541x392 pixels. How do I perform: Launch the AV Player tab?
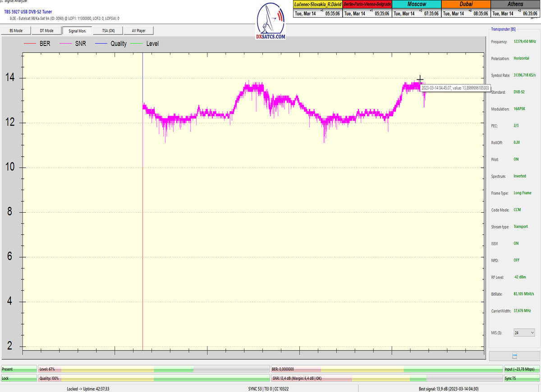(x=139, y=31)
